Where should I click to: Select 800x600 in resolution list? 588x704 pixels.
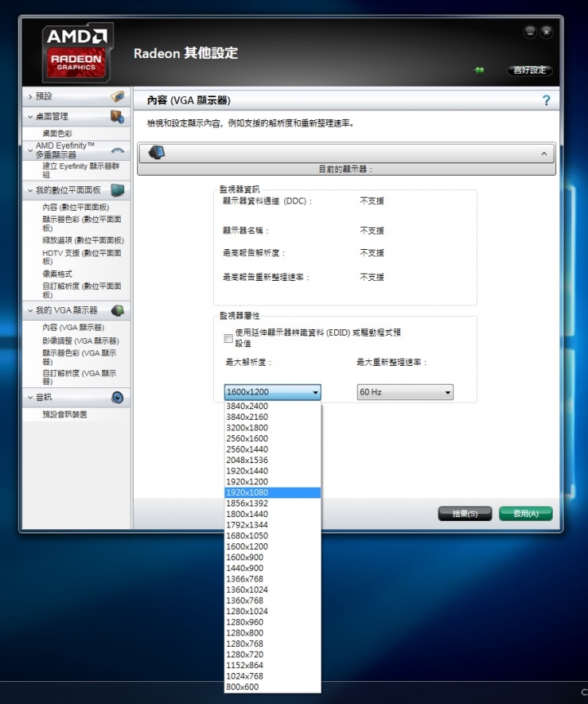click(x=273, y=687)
